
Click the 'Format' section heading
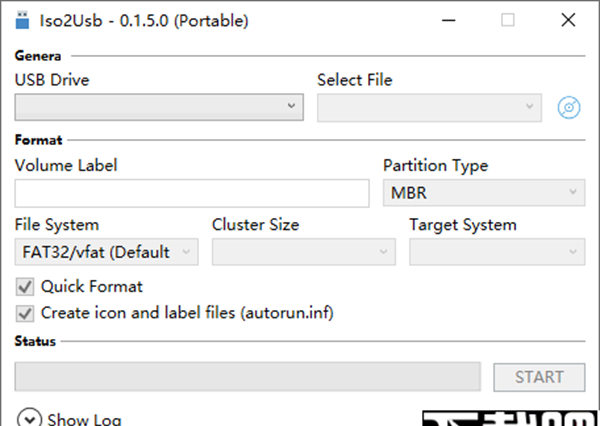[x=38, y=140]
